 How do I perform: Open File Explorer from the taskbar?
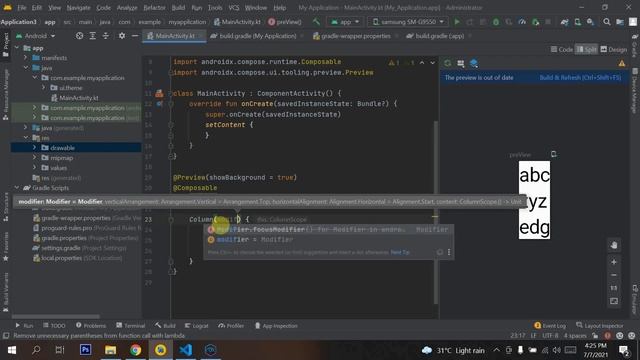[x=110, y=350]
